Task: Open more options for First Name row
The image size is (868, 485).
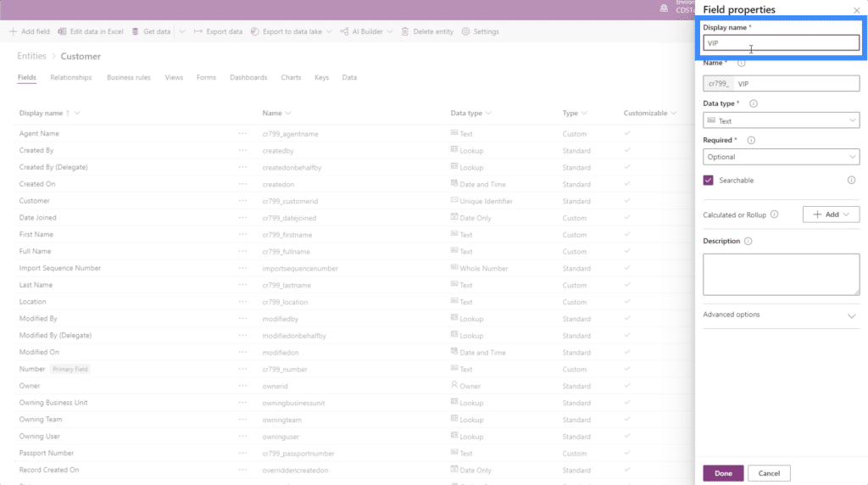Action: point(242,234)
